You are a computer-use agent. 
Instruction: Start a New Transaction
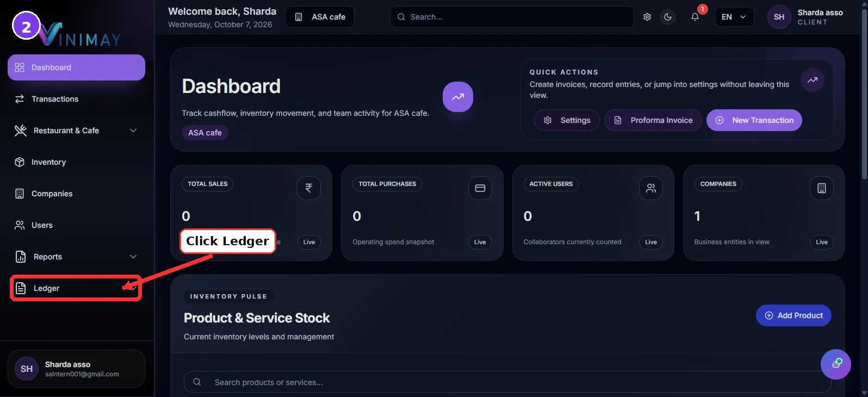754,120
